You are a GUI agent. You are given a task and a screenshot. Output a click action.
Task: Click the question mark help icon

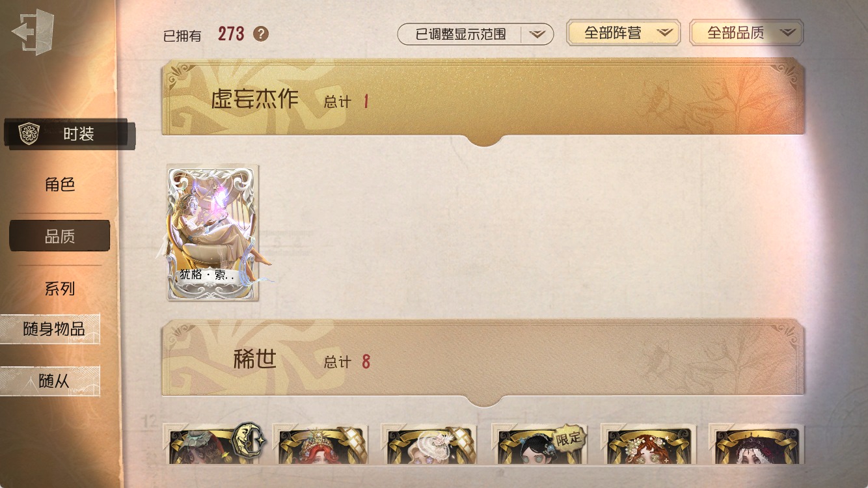(x=261, y=34)
